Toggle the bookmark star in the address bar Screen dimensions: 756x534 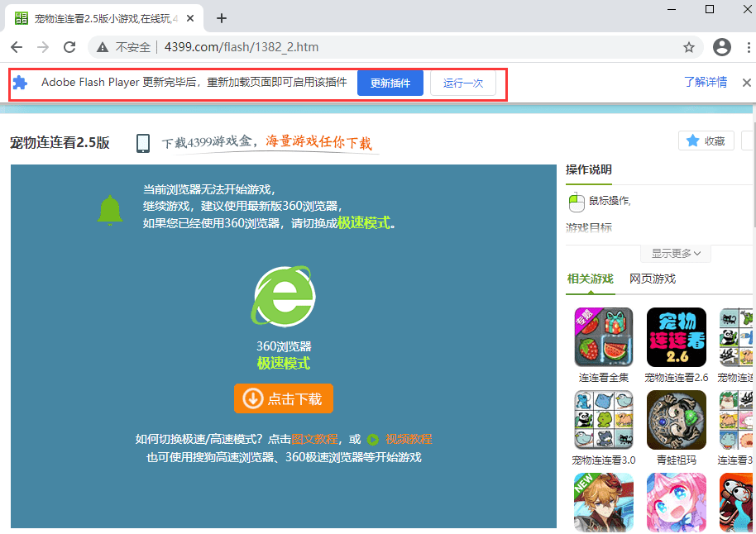[x=689, y=48]
